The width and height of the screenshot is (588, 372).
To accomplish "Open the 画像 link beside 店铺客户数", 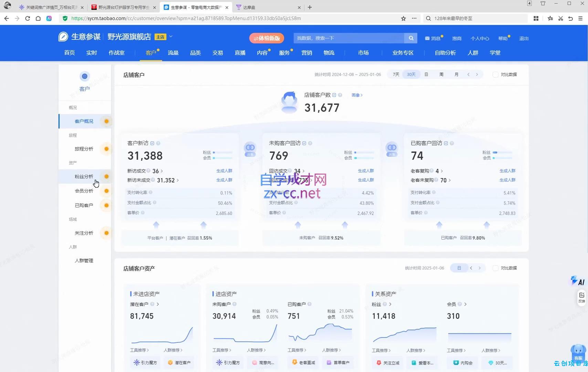I will 357,95.
